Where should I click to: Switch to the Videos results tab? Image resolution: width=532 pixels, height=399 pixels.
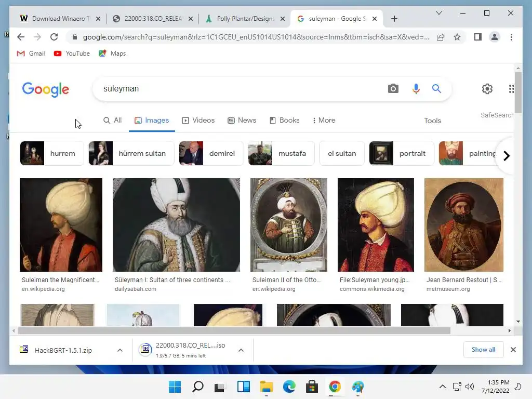tap(198, 120)
